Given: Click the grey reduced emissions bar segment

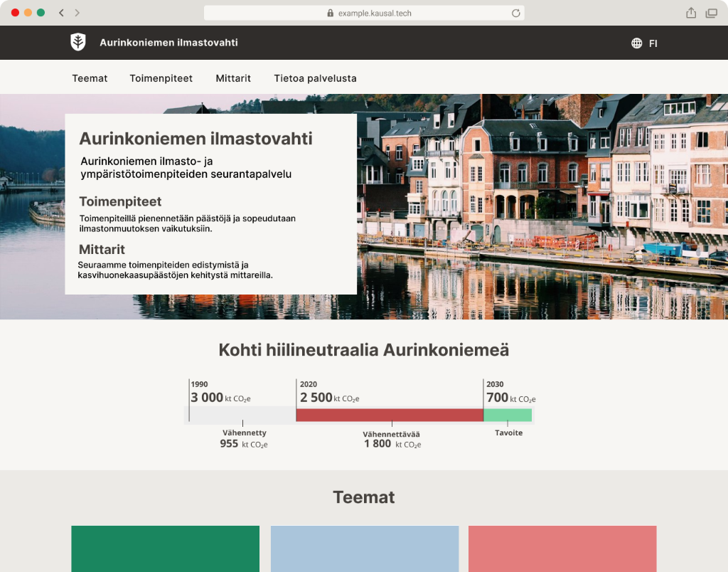Looking at the screenshot, I should pyautogui.click(x=242, y=415).
